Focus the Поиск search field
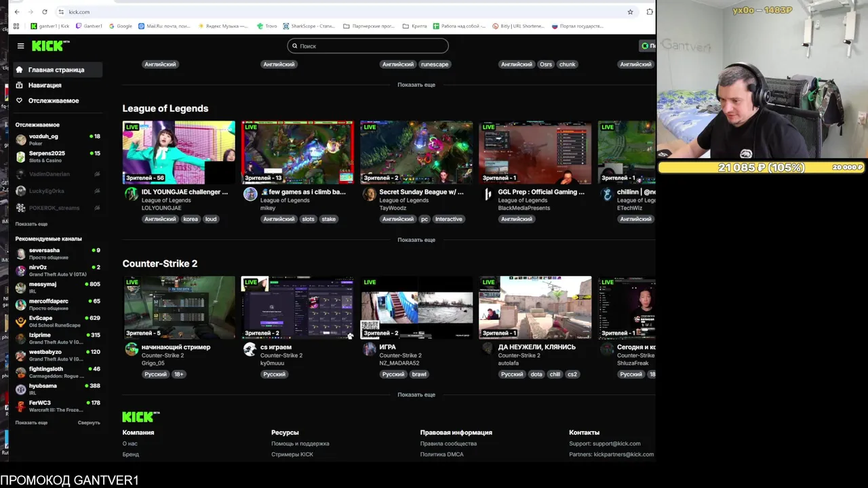The height and width of the screenshot is (488, 868). 368,46
